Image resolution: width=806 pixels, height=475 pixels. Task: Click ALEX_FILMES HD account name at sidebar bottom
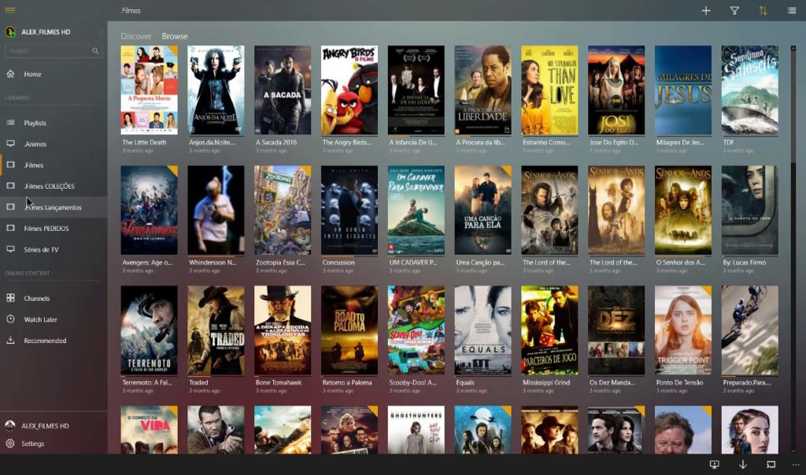45,426
